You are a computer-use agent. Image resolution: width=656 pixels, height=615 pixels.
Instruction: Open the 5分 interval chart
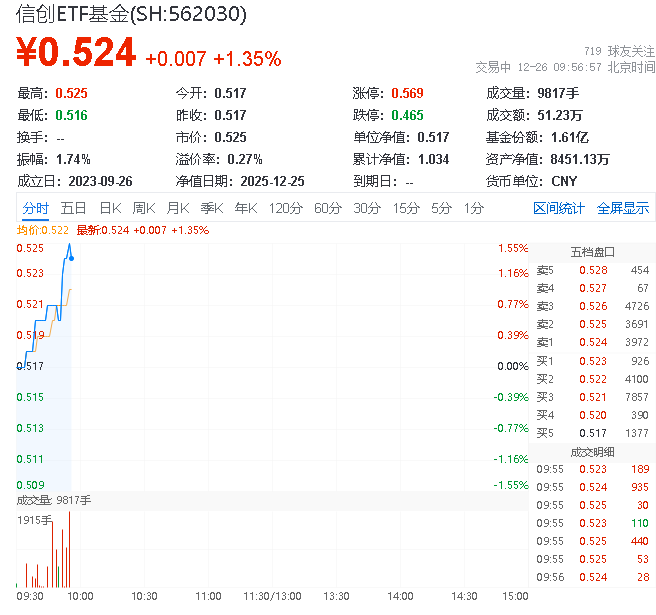click(x=441, y=208)
